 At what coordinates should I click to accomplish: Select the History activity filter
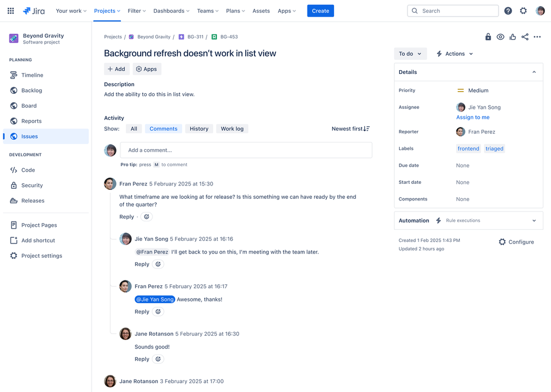pos(199,129)
